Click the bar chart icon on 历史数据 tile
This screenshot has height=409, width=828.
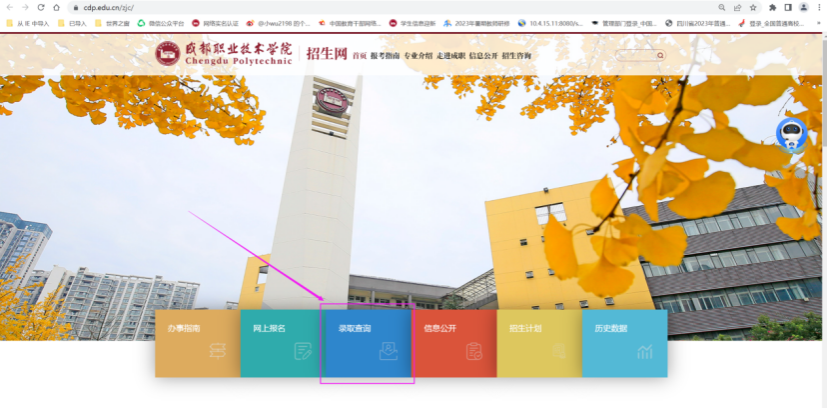point(645,352)
